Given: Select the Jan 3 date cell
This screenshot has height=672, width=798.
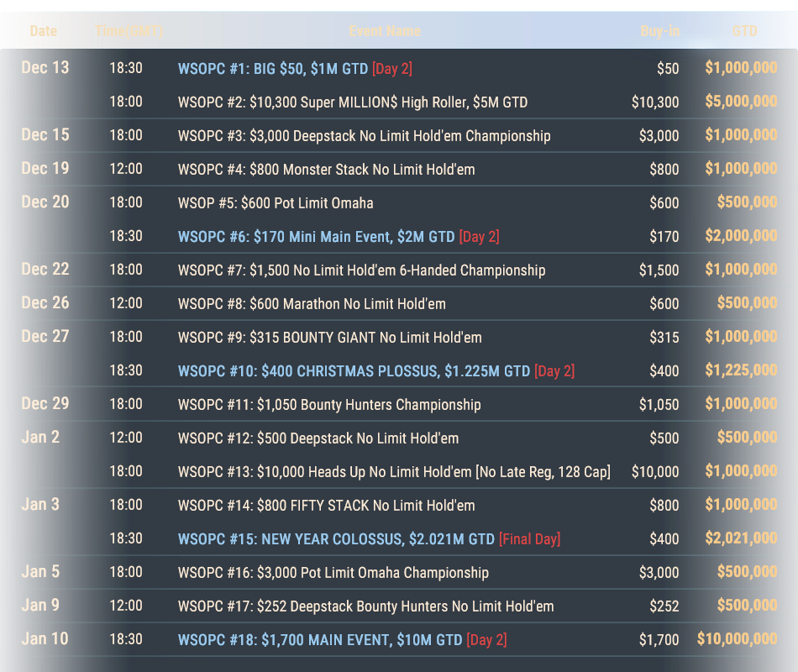Looking at the screenshot, I should coord(40,504).
